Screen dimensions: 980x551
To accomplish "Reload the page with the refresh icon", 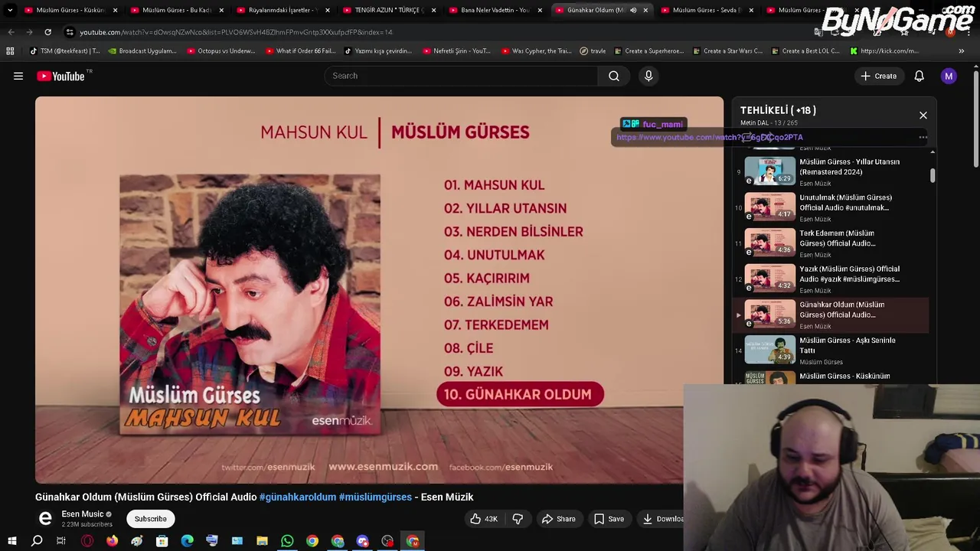I will coord(47,32).
